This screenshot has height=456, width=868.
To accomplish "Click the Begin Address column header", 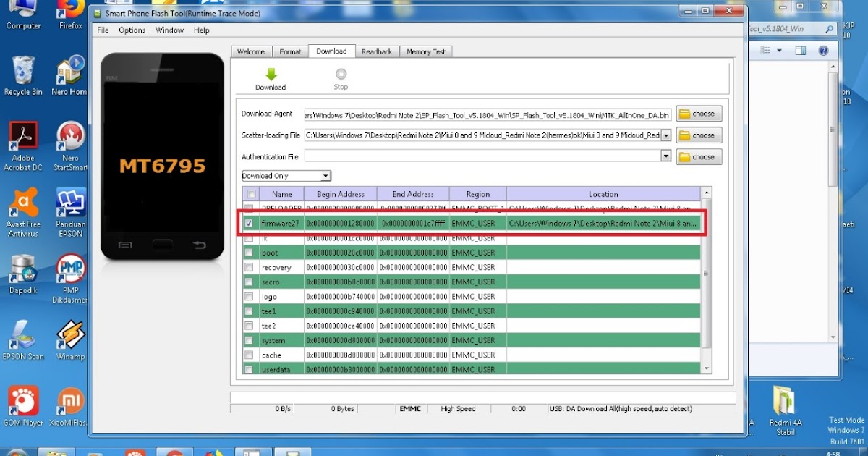I will [341, 194].
